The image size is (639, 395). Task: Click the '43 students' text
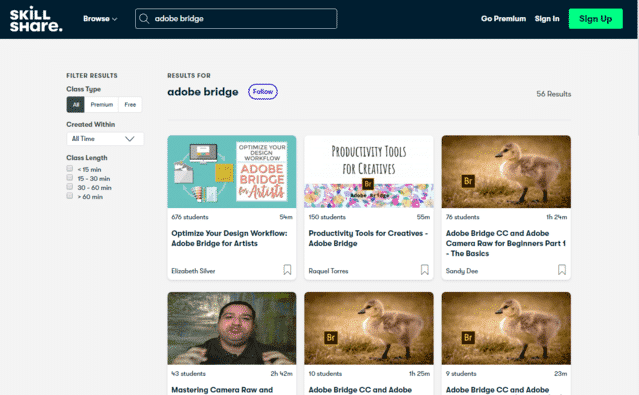click(189, 374)
